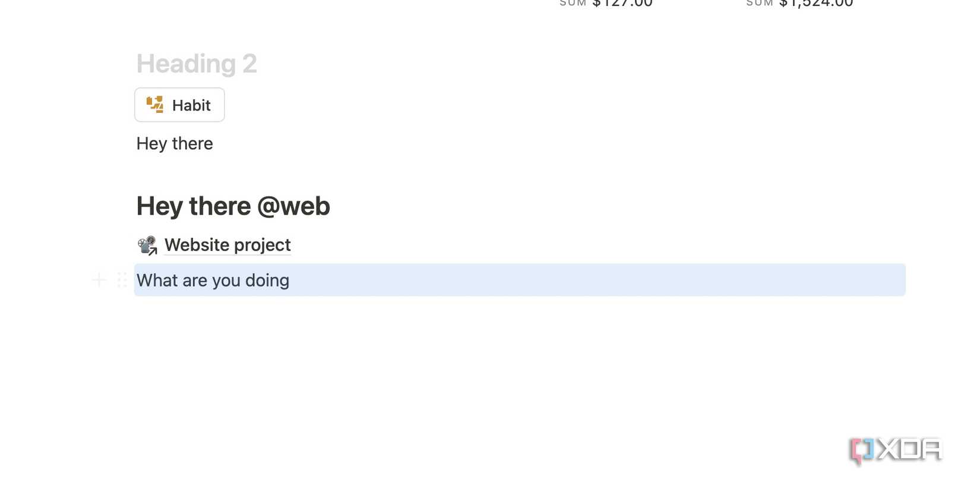Open the Website project page link
The image size is (980, 504).
point(227,245)
